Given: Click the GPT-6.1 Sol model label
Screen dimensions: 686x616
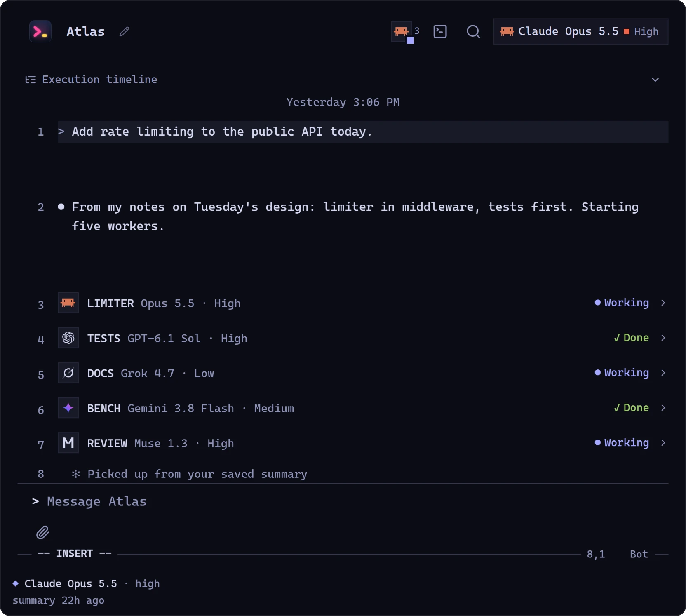Looking at the screenshot, I should pos(164,339).
